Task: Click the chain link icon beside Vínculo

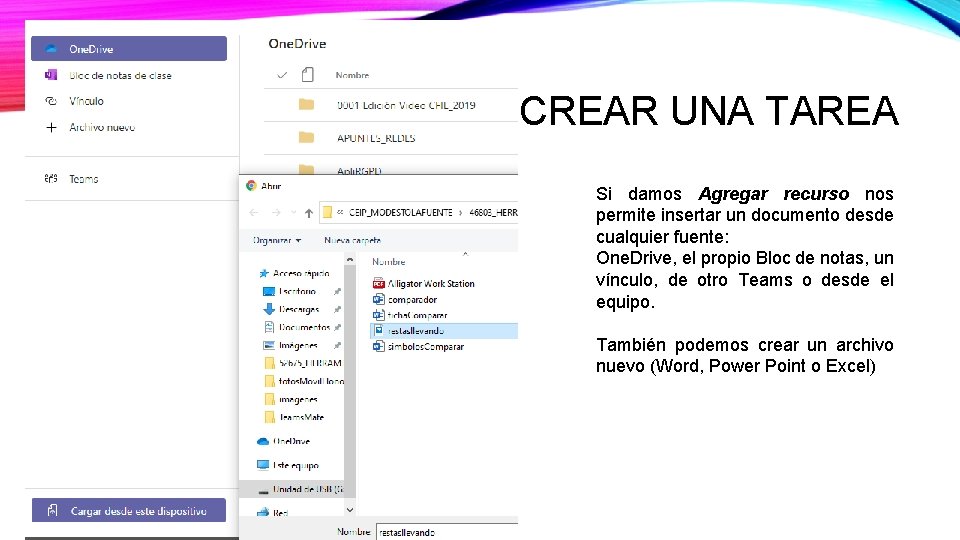Action: click(51, 101)
